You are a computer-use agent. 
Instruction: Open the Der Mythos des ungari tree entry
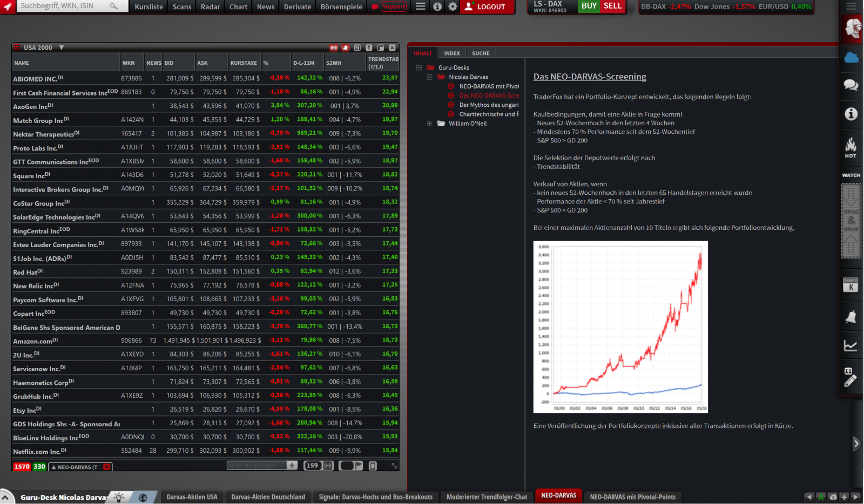[x=489, y=105]
